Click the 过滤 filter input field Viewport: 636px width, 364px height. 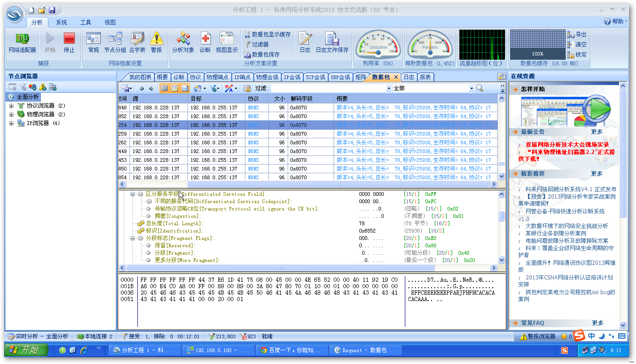[328, 88]
